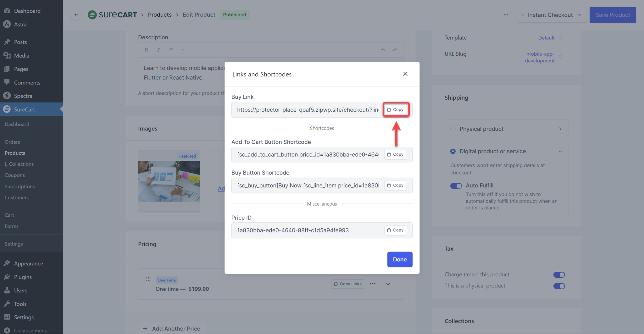644x334 pixels.
Task: Apply italic formatting in the description toolbar
Action: point(158,50)
